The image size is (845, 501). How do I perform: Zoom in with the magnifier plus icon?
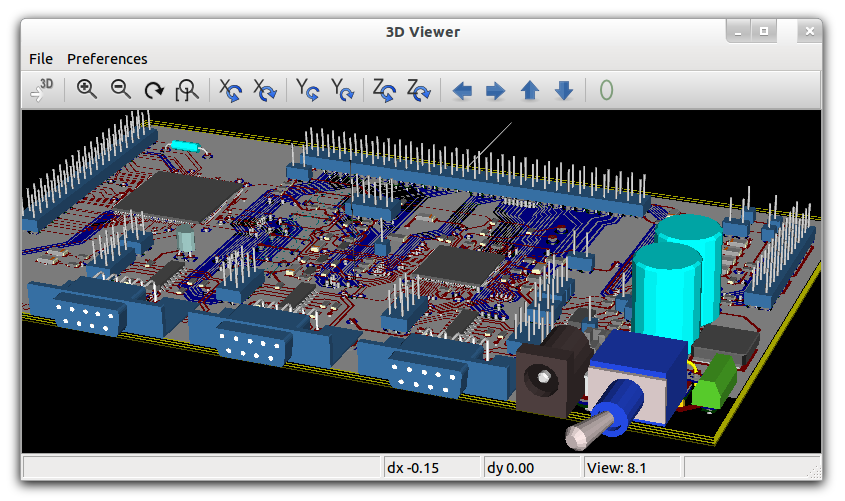86,90
